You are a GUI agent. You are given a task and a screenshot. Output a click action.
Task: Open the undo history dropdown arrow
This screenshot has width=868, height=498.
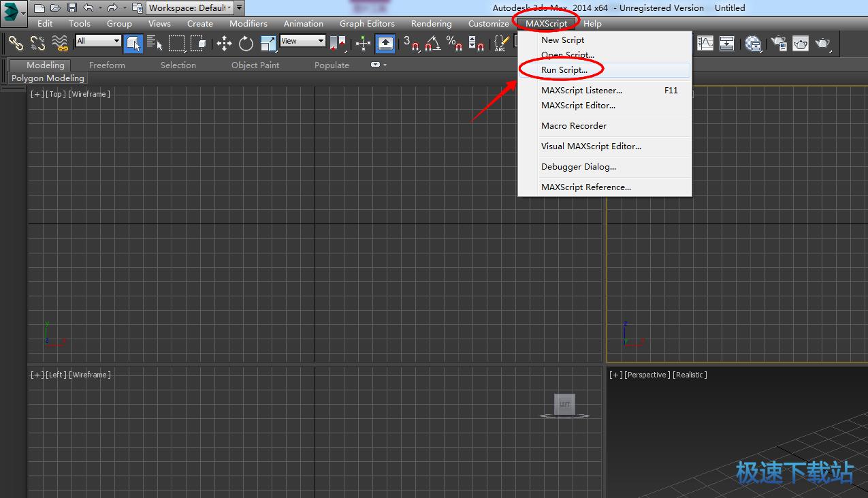(x=99, y=8)
